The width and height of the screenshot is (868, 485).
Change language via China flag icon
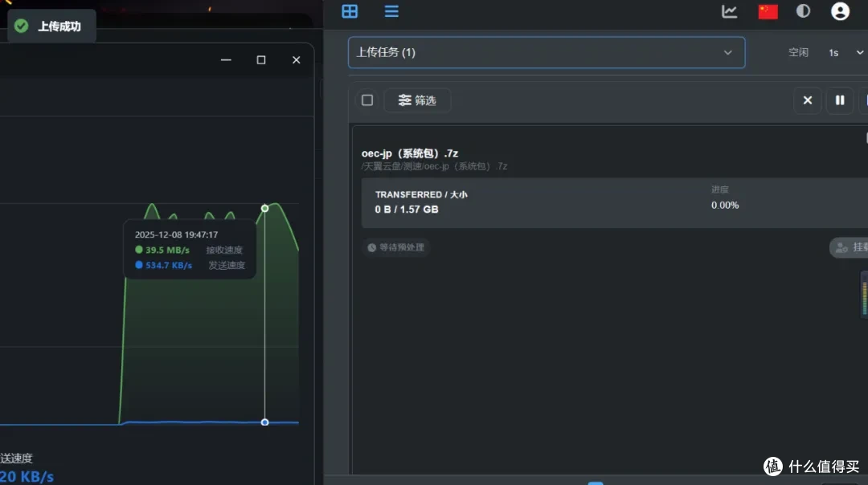coord(768,11)
